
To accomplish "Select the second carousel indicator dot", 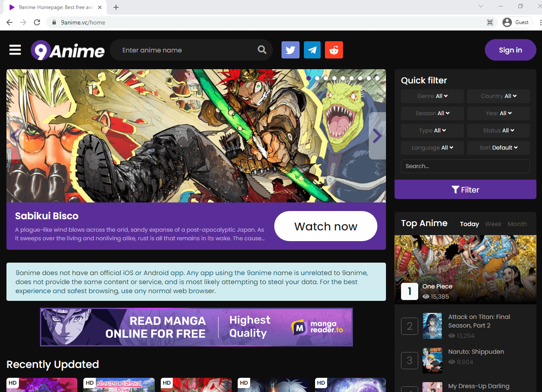I will tap(317, 78).
